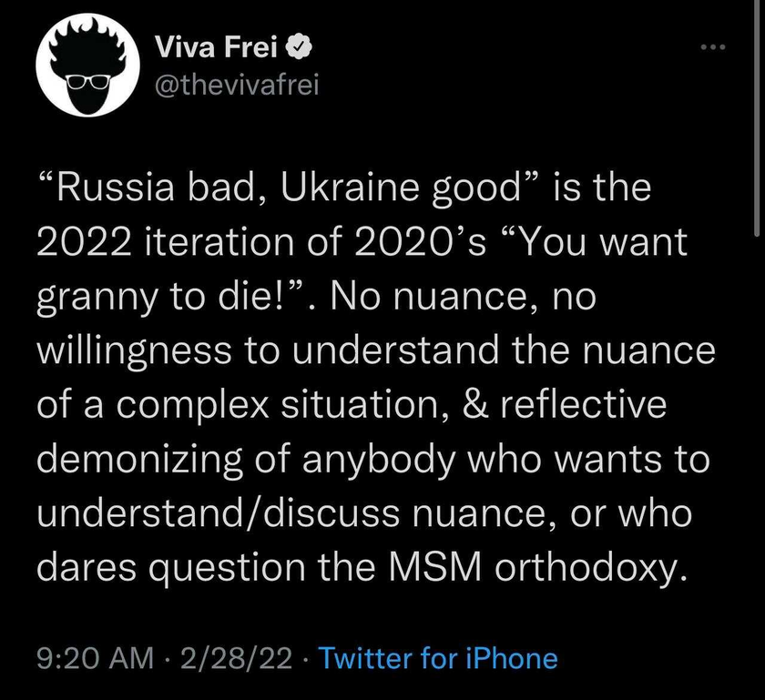The width and height of the screenshot is (765, 700).
Task: Click the words "MSM orthodoxy"
Action: (539, 567)
